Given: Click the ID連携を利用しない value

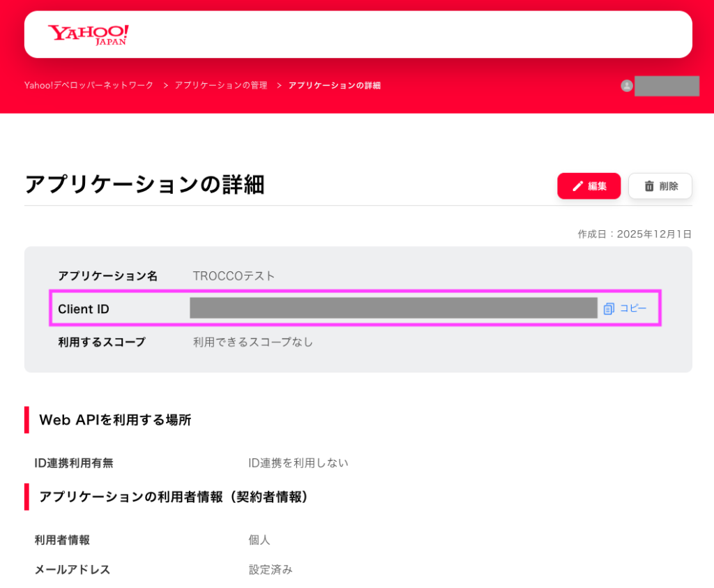Looking at the screenshot, I should coord(298,462).
